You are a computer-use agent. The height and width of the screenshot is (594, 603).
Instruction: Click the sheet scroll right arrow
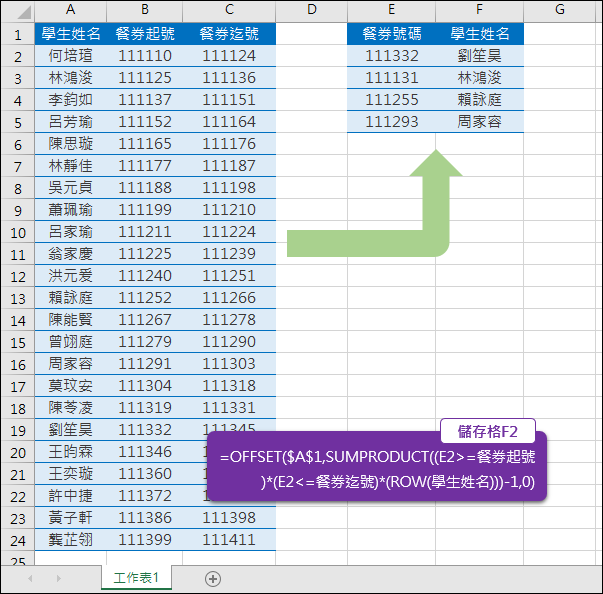pyautogui.click(x=58, y=578)
